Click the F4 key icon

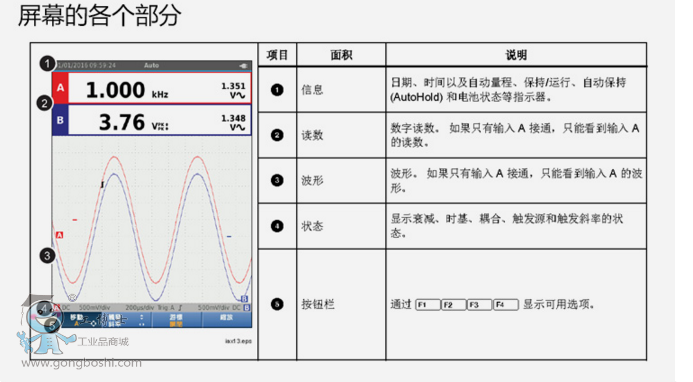pos(506,305)
